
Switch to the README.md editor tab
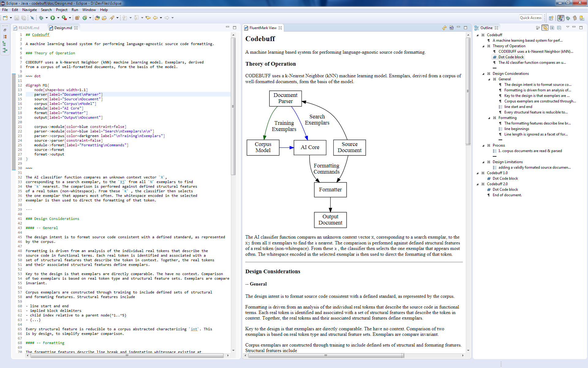(29, 28)
